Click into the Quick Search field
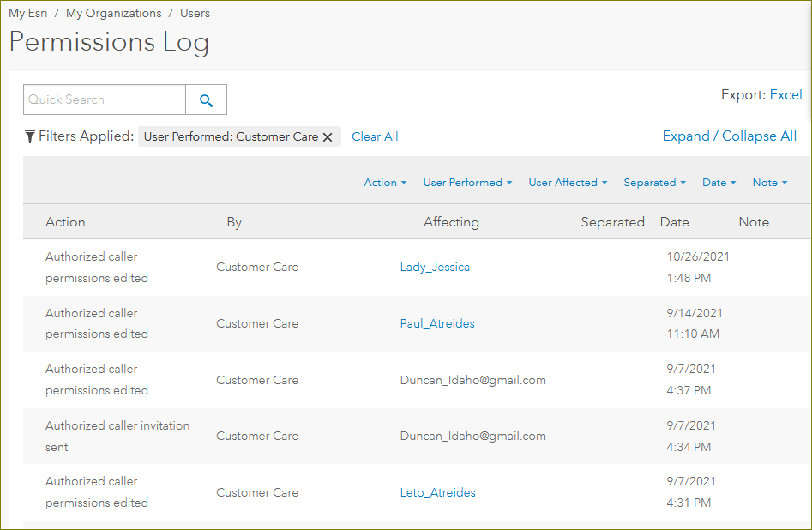Image resolution: width=812 pixels, height=530 pixels. (x=105, y=100)
